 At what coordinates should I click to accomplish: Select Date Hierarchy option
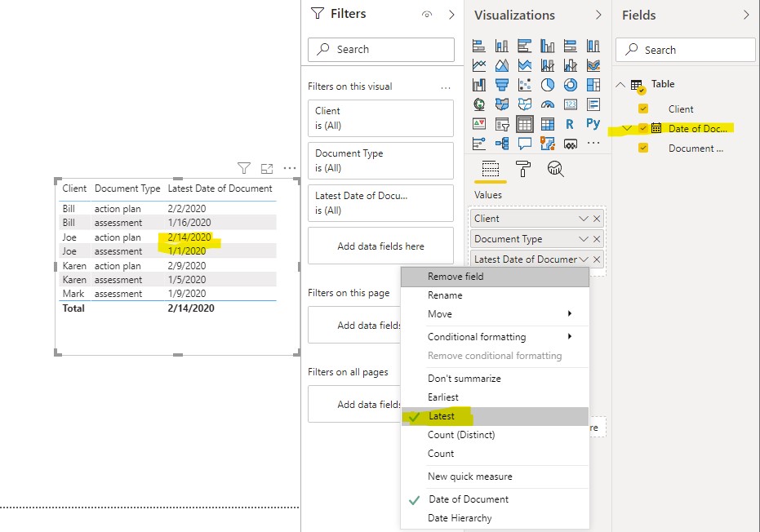coord(495,518)
